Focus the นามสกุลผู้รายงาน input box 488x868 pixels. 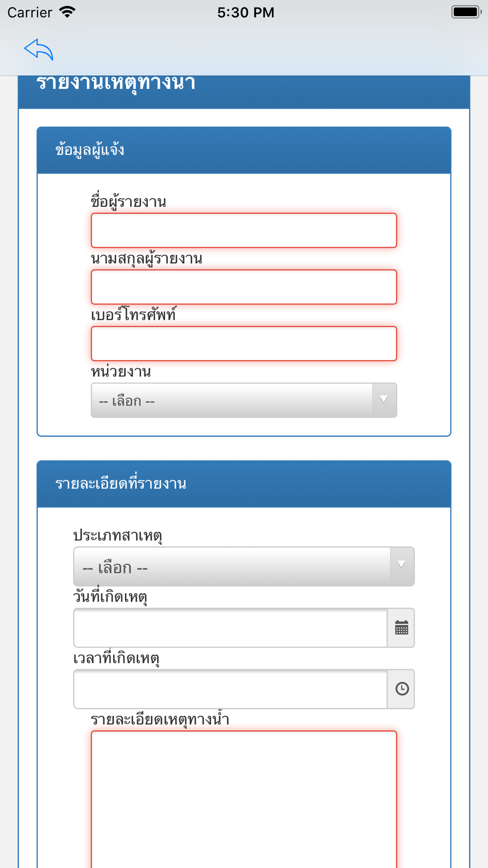pyautogui.click(x=244, y=287)
